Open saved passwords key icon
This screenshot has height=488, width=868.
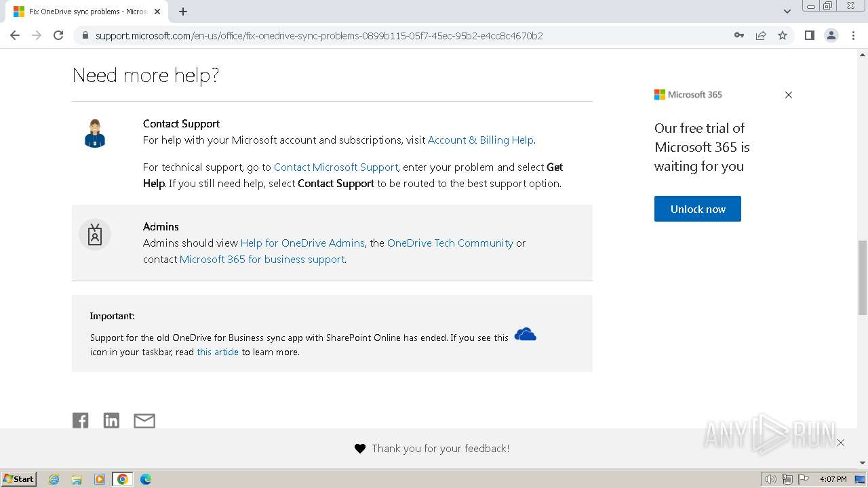click(x=739, y=35)
